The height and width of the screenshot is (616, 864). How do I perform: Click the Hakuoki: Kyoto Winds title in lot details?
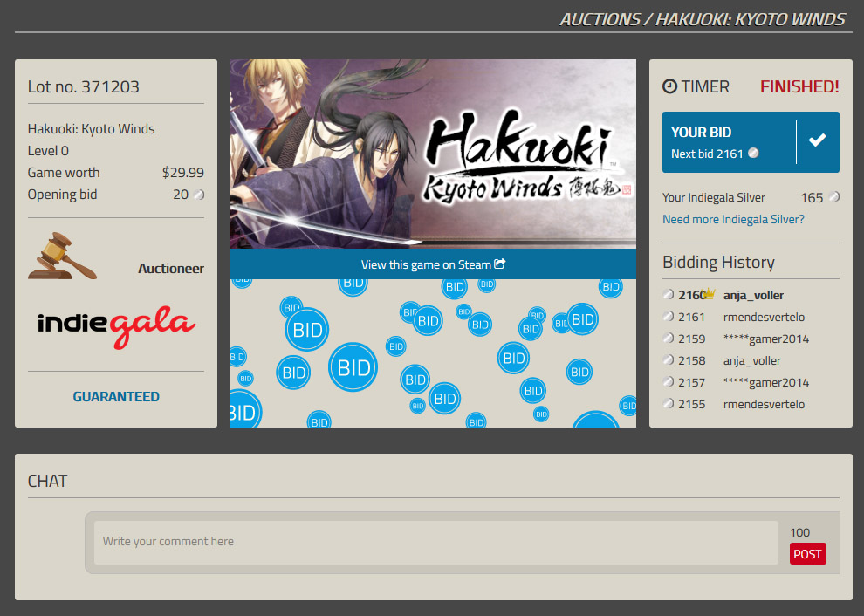92,129
